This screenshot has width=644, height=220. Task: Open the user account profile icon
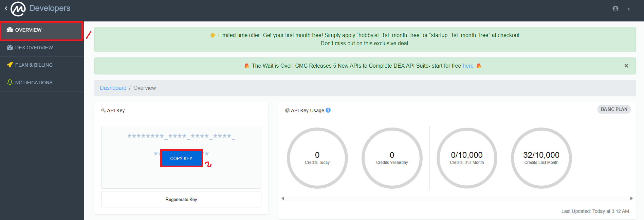point(615,9)
